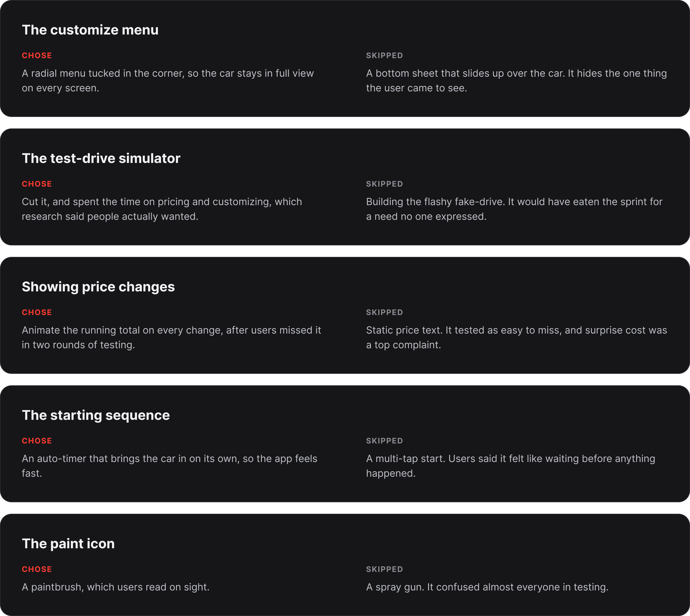Click the radial menu description text
Viewport: 690px width, 616px height.
tap(168, 81)
